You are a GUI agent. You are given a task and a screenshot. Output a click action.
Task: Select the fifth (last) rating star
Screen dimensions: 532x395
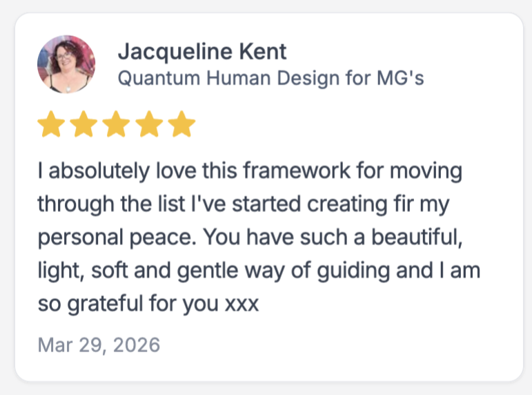[x=182, y=125]
